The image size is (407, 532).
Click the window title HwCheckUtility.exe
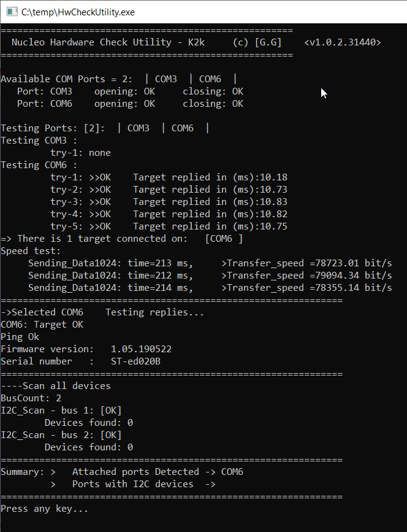point(78,12)
